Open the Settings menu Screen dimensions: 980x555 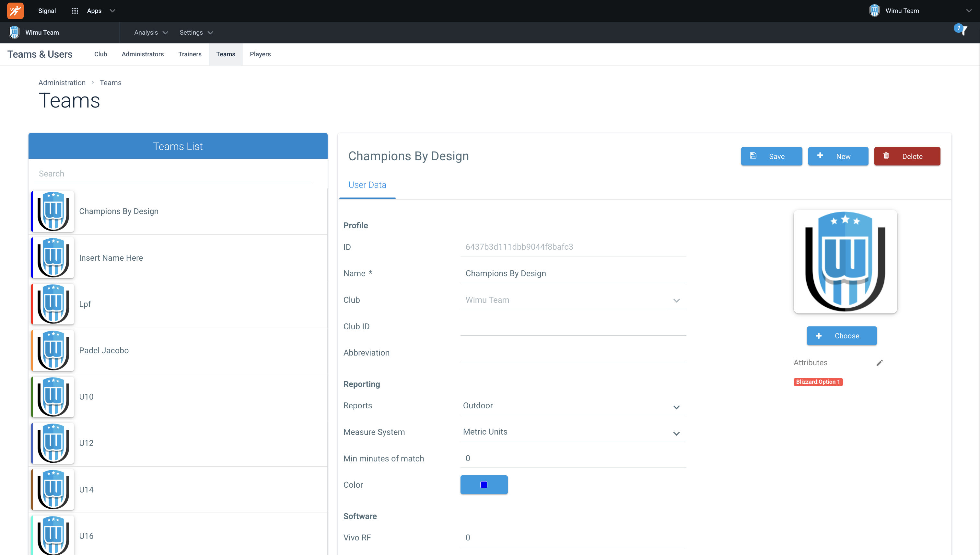pos(196,32)
